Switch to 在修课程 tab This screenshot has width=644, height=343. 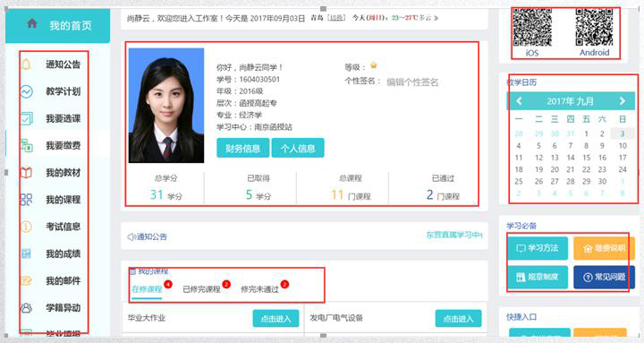[x=147, y=289]
